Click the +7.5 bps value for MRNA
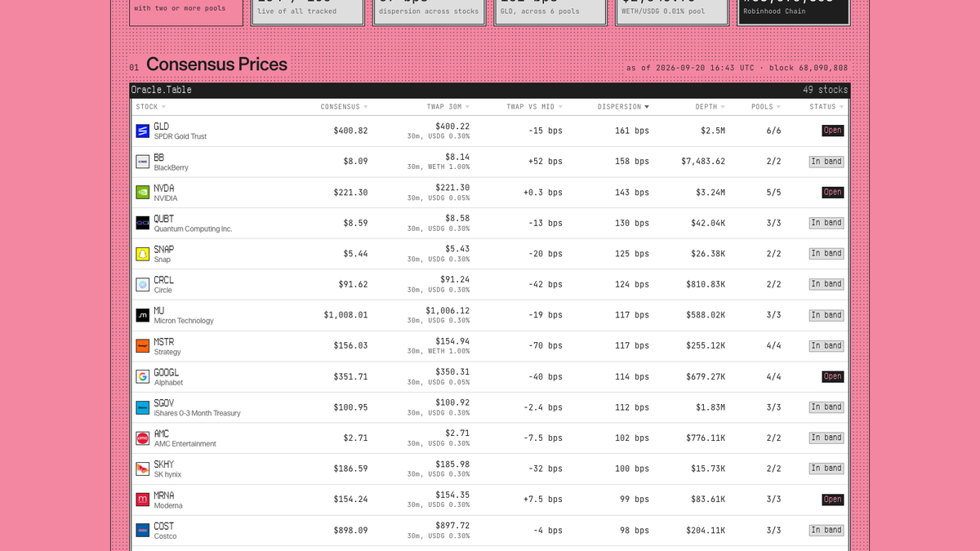This screenshot has width=980, height=551. pos(543,500)
